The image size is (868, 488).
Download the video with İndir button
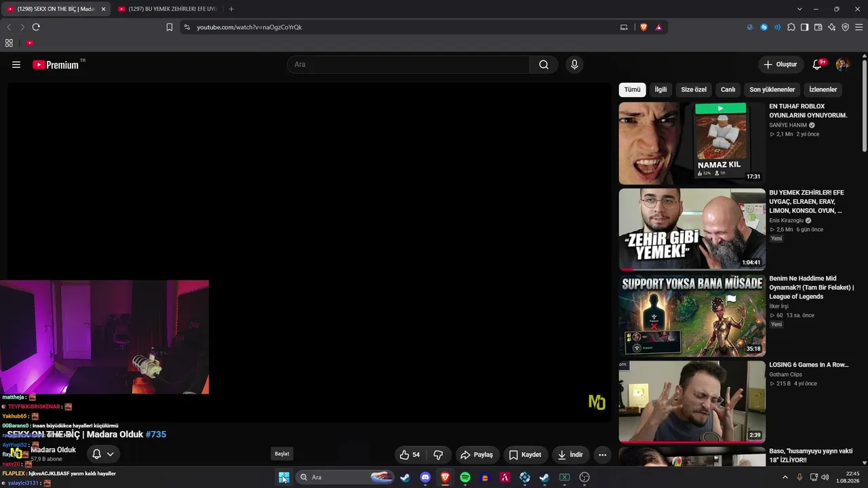coord(570,455)
